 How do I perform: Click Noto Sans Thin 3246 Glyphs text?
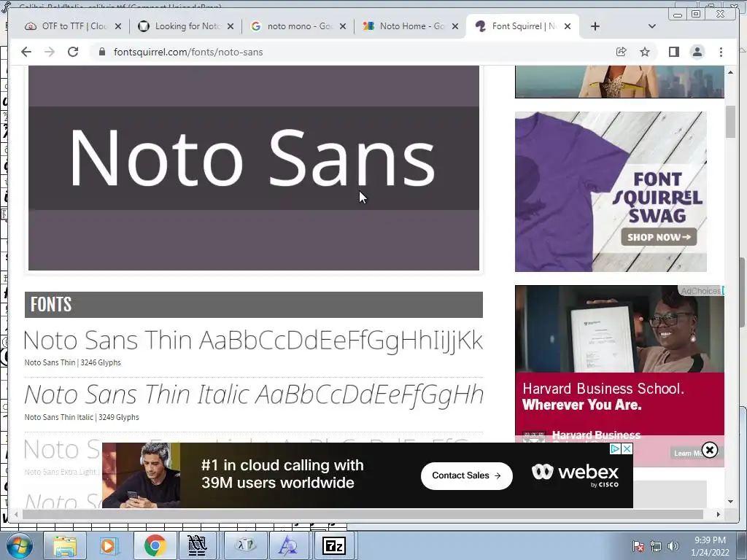[x=73, y=362]
